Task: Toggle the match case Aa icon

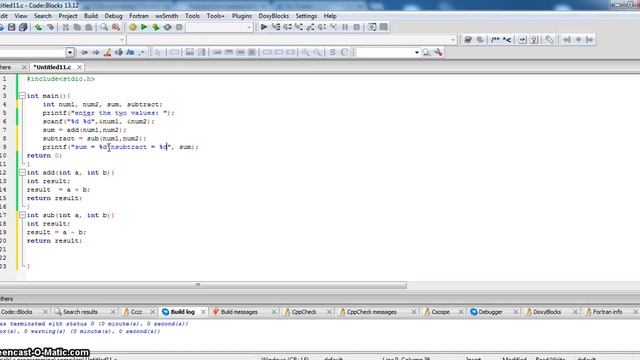Action: pyautogui.click(x=130, y=52)
